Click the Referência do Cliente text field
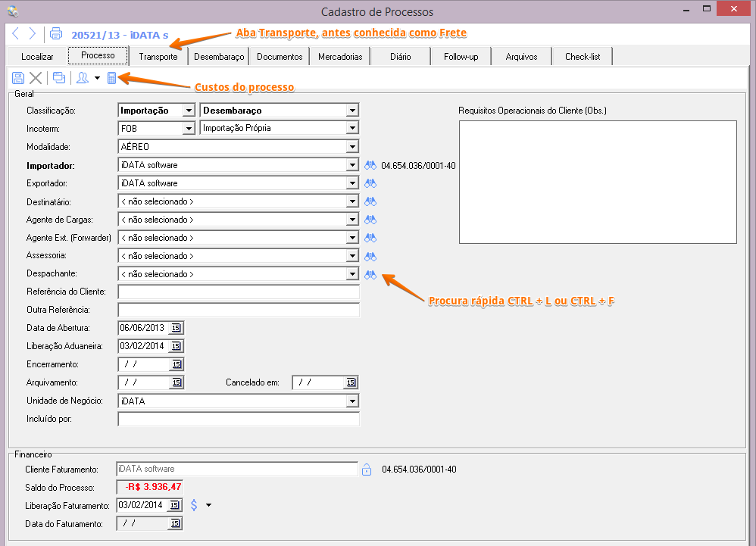This screenshot has width=756, height=546. click(239, 292)
